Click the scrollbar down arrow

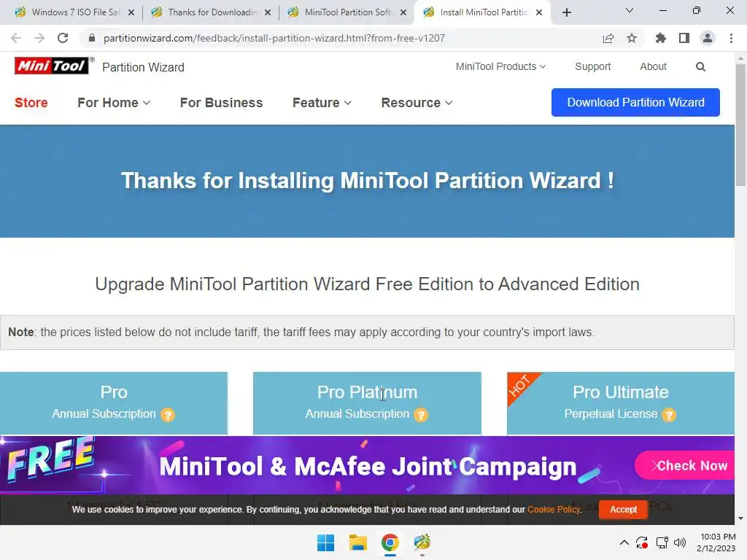[x=740, y=518]
